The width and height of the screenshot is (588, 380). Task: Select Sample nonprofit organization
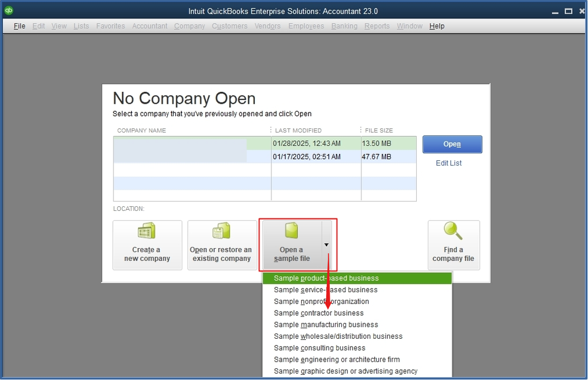tap(357, 302)
